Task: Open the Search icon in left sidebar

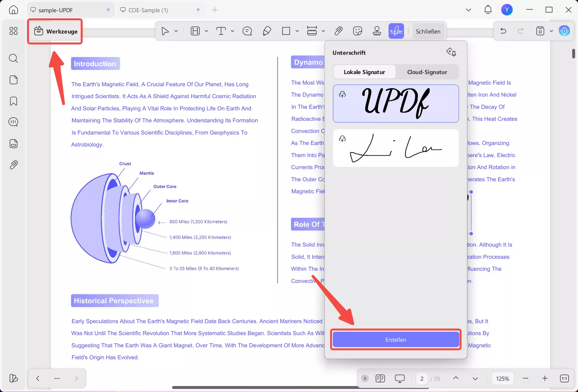Action: (x=14, y=58)
